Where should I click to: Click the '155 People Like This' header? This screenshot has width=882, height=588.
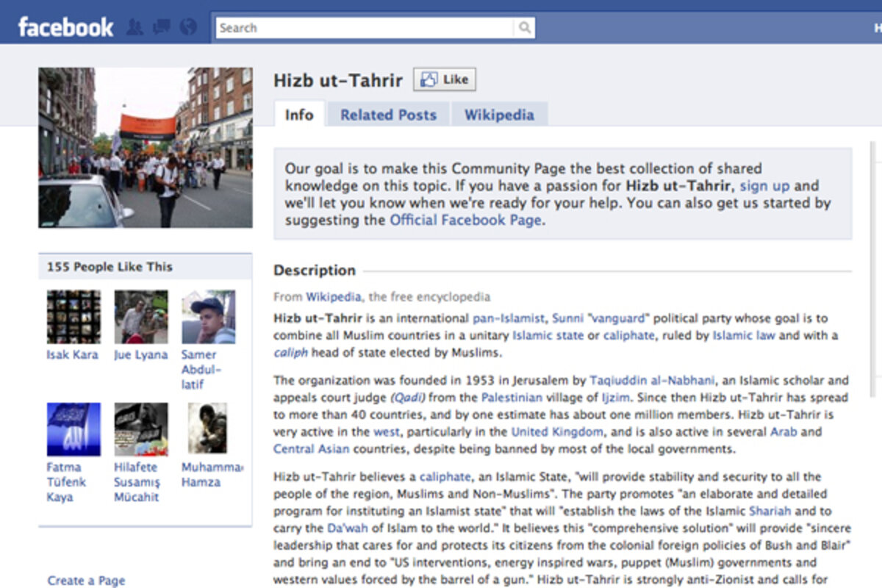point(110,267)
